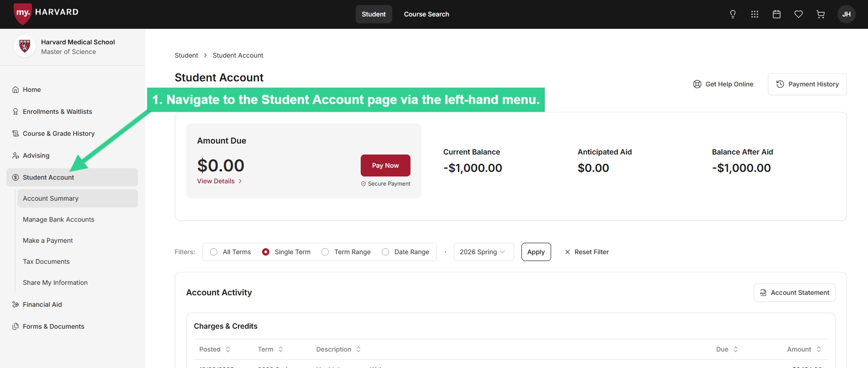Sort by the Term column arrows
This screenshot has height=368, width=868.
[281, 349]
